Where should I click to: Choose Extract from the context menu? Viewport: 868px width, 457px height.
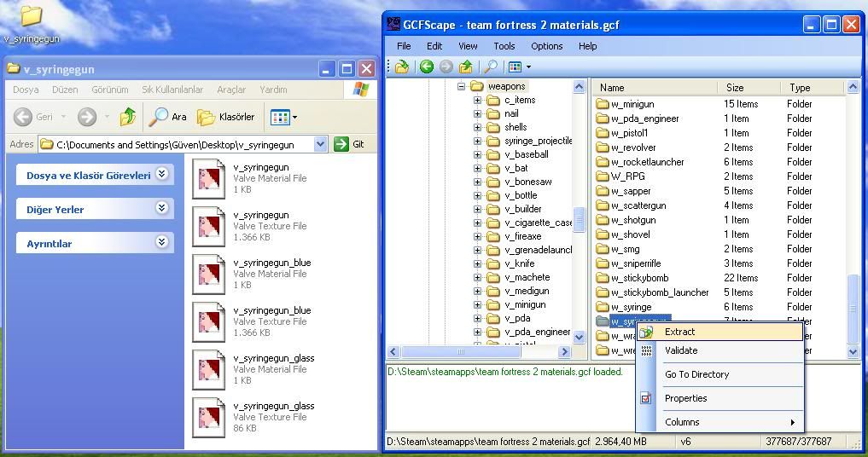pos(679,332)
